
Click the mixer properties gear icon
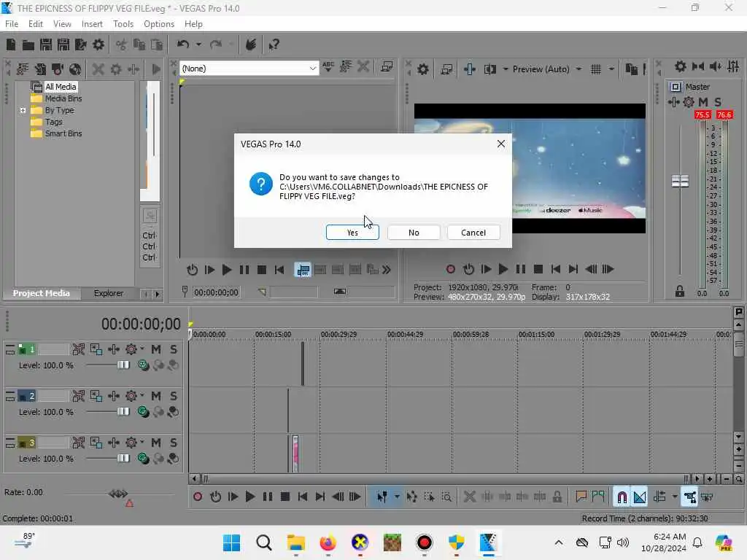681,66
